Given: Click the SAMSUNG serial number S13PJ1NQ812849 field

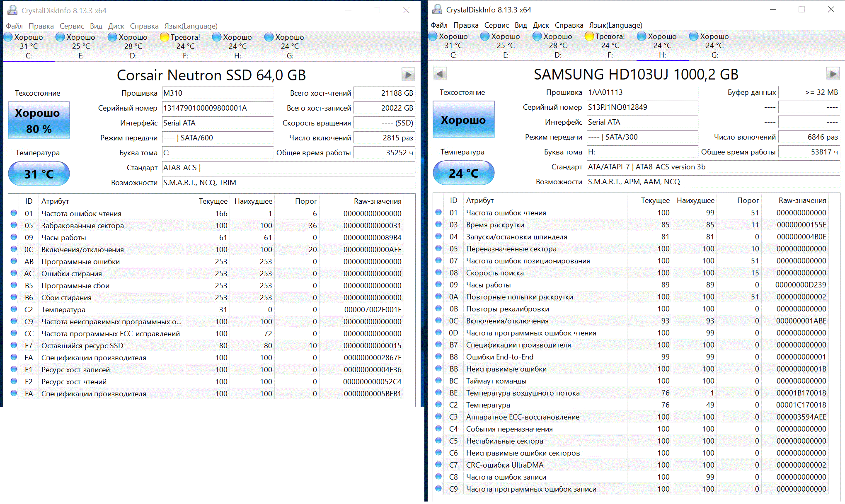Looking at the screenshot, I should [x=642, y=107].
